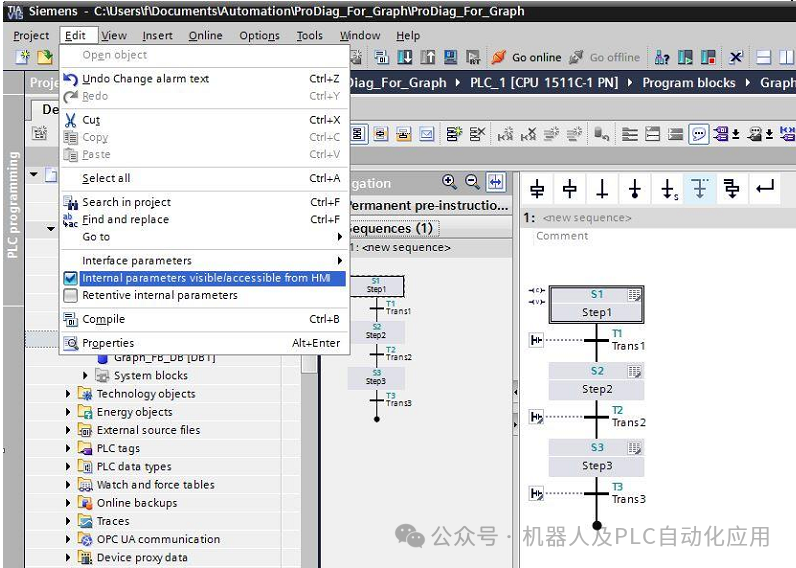Screen dimensions: 796x568
Task: Open the Go to submenu
Action: [204, 237]
